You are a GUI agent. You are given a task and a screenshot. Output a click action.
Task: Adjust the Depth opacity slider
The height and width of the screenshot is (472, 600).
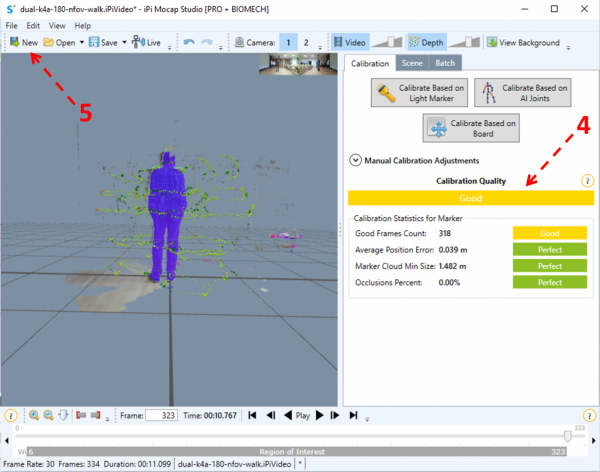tap(465, 42)
